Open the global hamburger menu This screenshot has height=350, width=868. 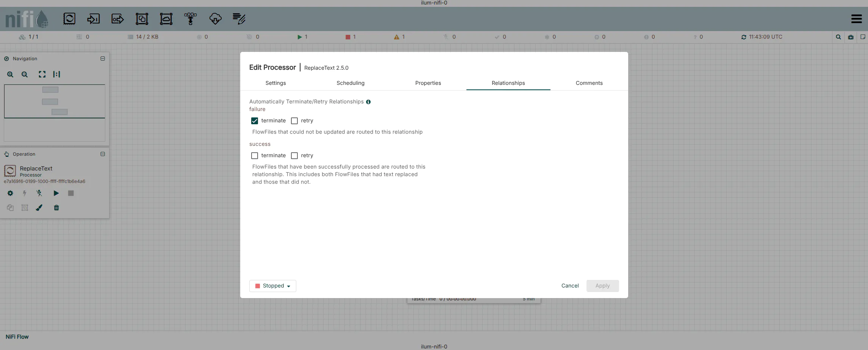point(856,19)
